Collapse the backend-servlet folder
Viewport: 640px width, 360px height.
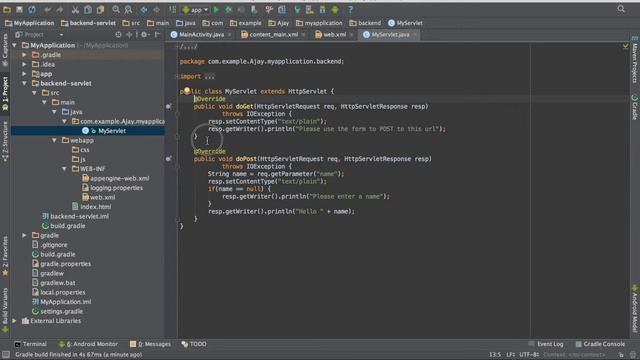(x=24, y=83)
